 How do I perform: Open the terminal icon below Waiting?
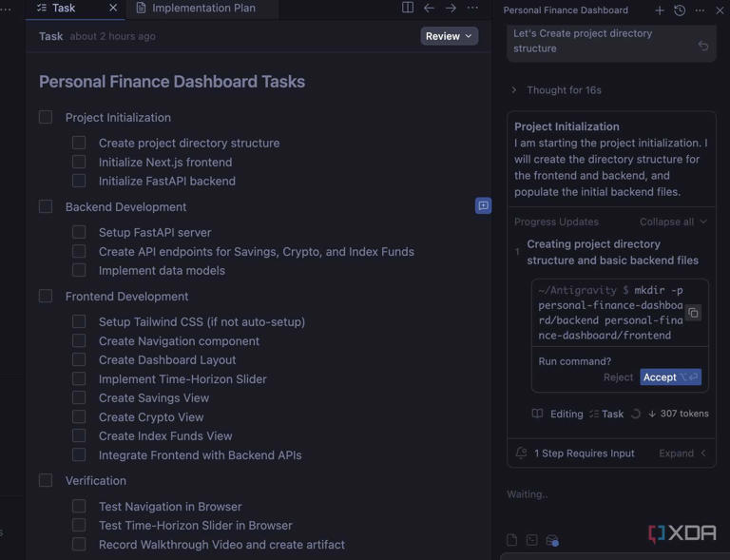[x=531, y=540]
